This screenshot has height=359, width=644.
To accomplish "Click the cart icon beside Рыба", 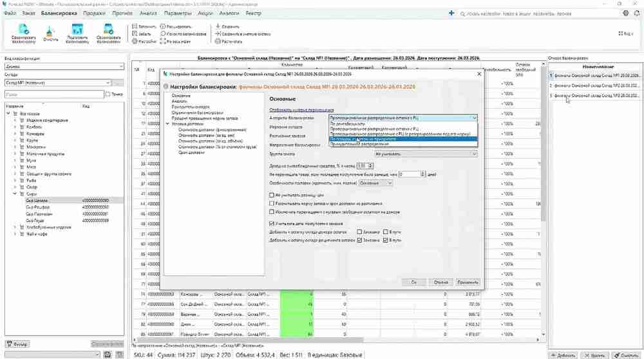I will coord(22,181).
